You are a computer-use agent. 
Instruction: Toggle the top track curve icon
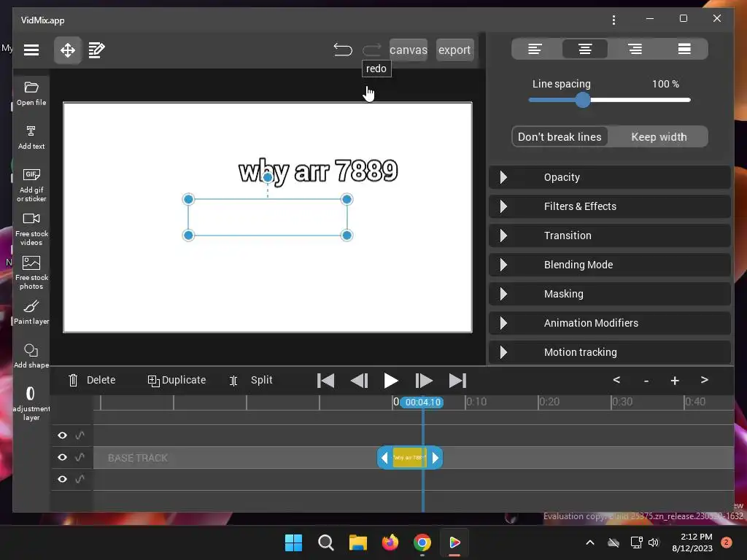[x=80, y=435]
